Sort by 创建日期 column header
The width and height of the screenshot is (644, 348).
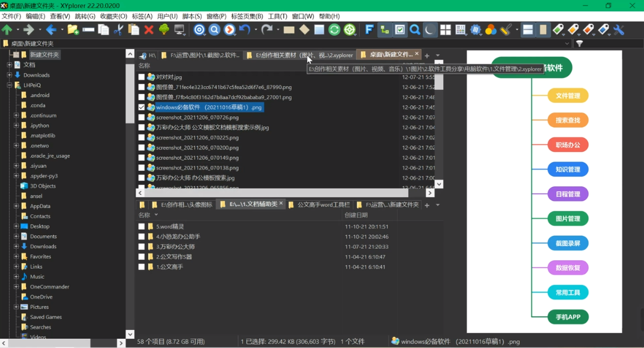(x=356, y=215)
